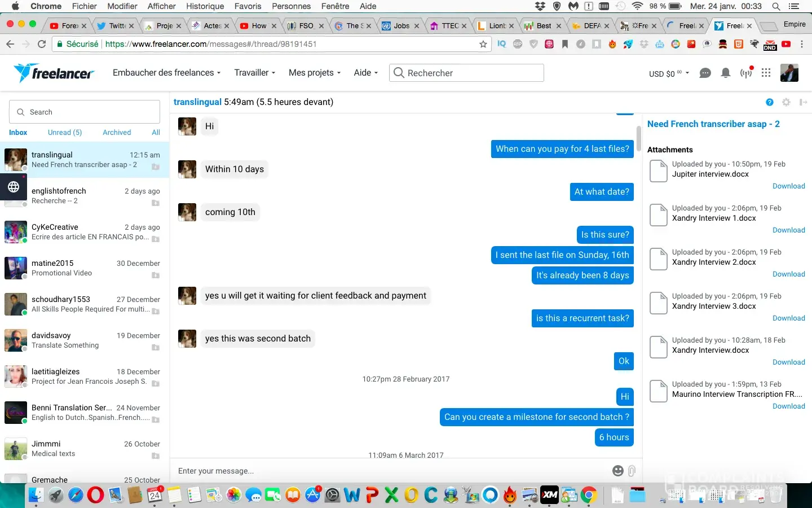
Task: Click the Freelancer logo
Action: point(54,73)
